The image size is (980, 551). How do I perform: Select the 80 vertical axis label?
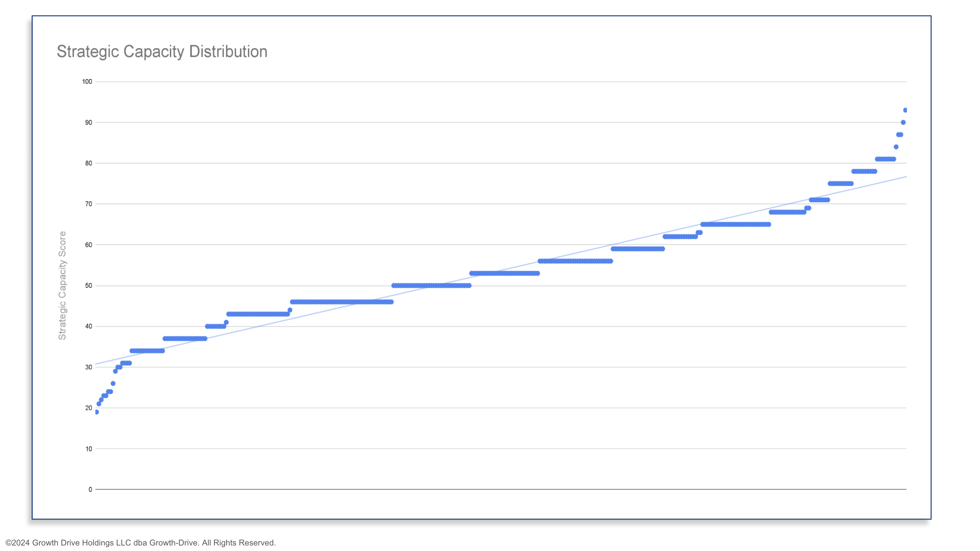pyautogui.click(x=88, y=163)
